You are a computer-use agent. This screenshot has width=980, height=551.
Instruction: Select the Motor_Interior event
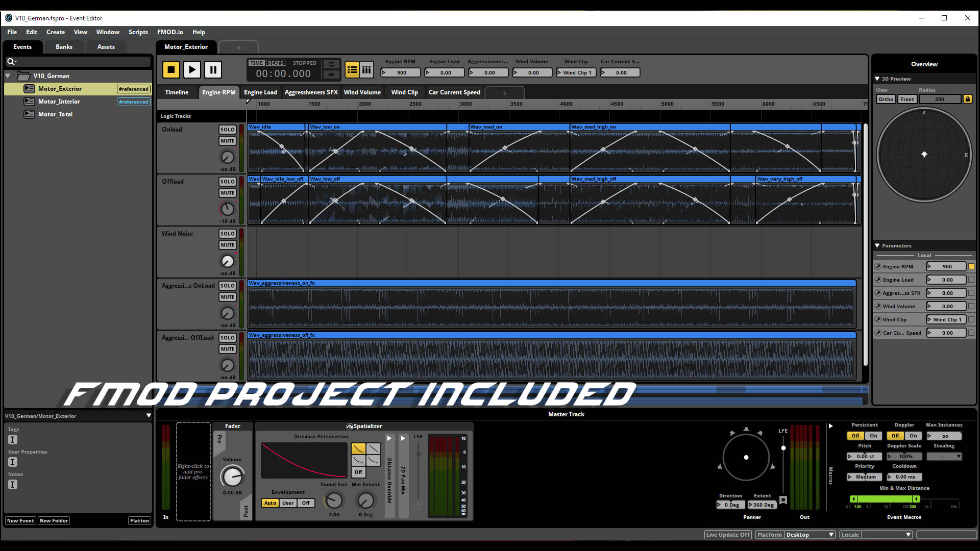59,102
